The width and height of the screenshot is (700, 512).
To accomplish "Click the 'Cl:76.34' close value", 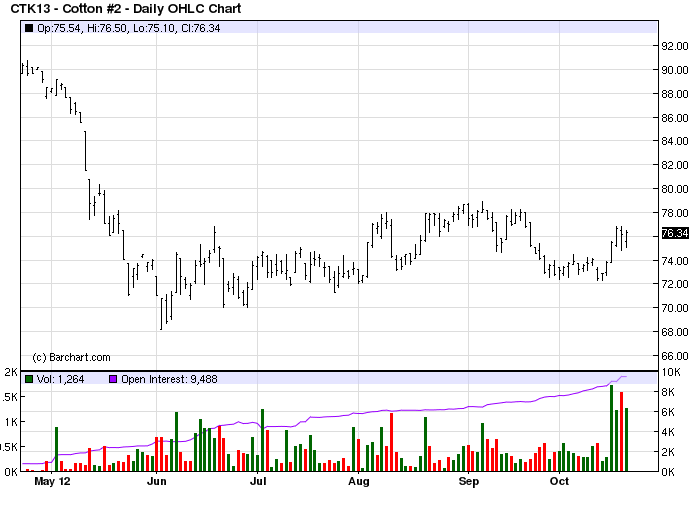I will click(x=201, y=29).
